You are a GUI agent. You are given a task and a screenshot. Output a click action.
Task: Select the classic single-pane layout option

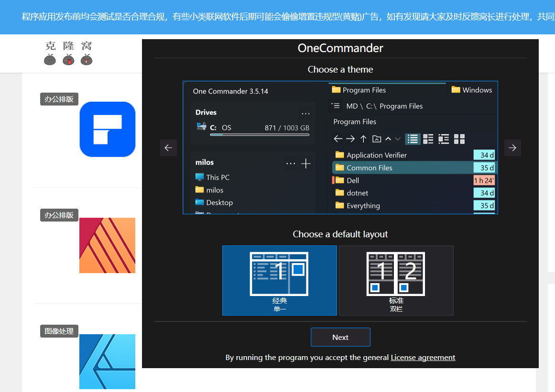click(x=280, y=280)
